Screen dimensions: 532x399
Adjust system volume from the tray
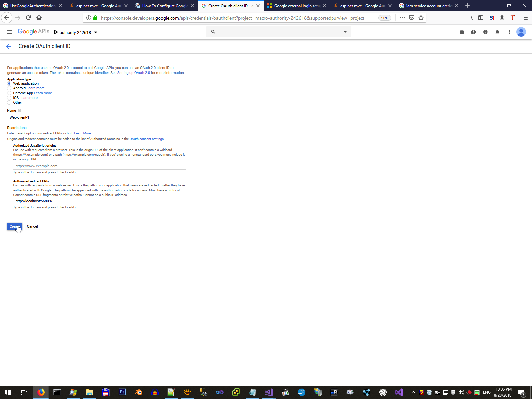(461, 392)
